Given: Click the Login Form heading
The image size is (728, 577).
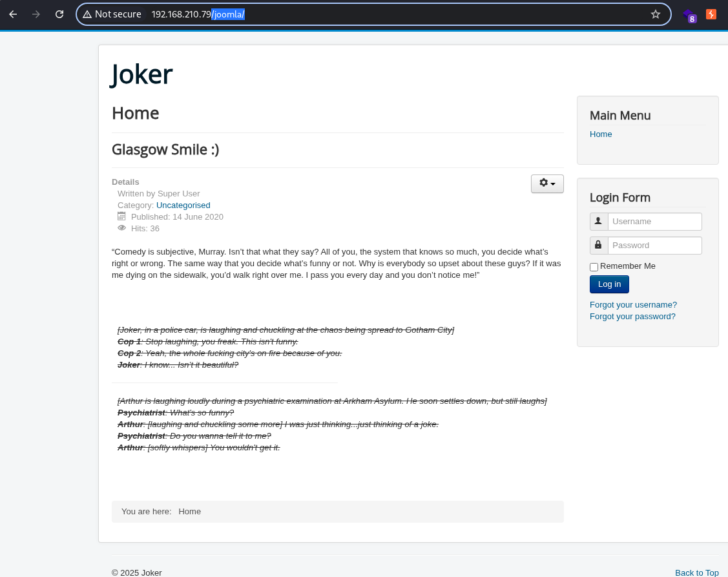Looking at the screenshot, I should pos(620,198).
